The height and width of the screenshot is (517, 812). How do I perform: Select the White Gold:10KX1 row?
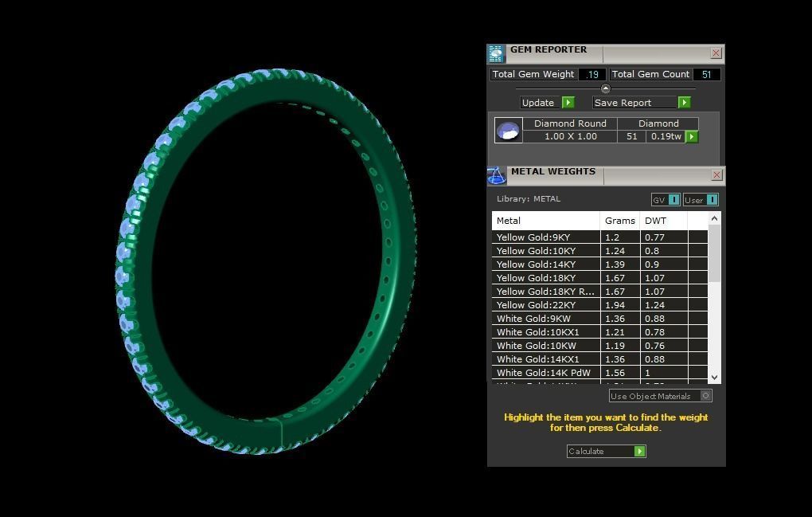point(599,332)
